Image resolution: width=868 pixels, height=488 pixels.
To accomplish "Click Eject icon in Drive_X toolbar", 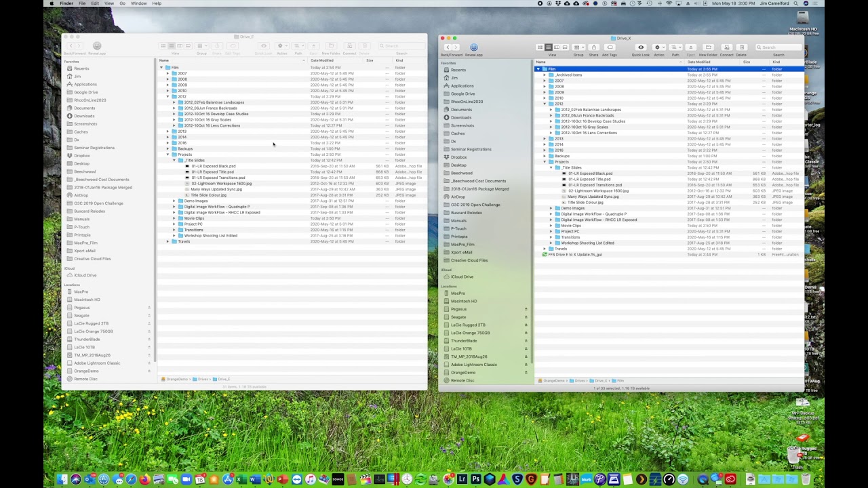I will click(691, 47).
